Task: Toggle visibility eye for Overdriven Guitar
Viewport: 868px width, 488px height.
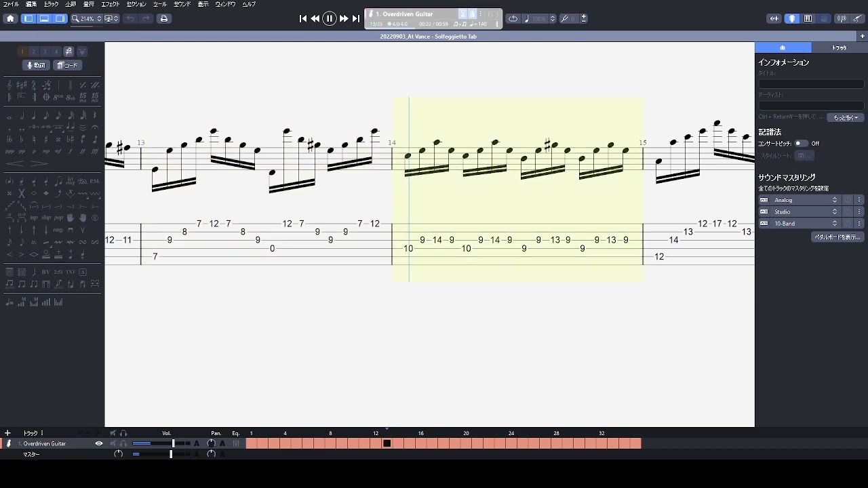Action: pyautogui.click(x=99, y=444)
